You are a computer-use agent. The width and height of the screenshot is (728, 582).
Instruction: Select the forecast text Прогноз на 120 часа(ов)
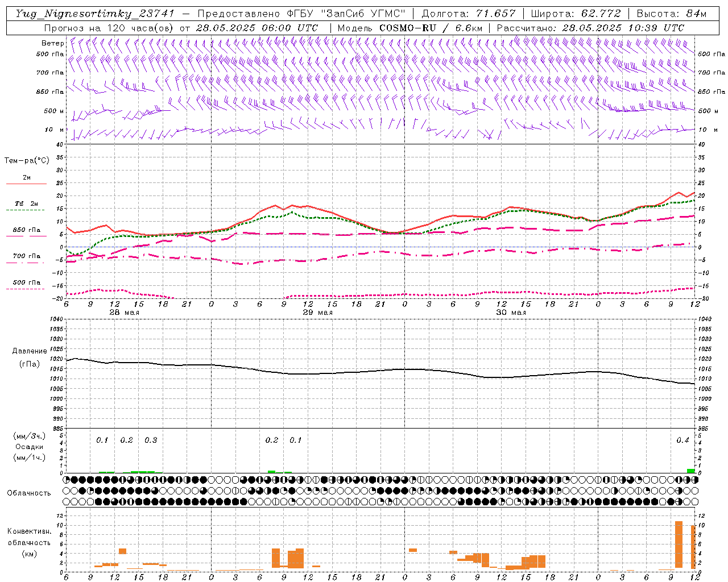tap(110, 28)
